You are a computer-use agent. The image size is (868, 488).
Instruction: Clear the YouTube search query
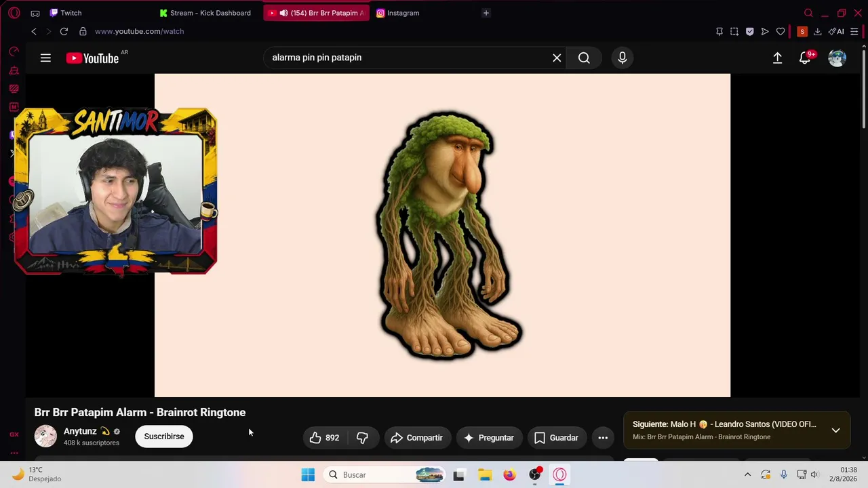coord(557,58)
